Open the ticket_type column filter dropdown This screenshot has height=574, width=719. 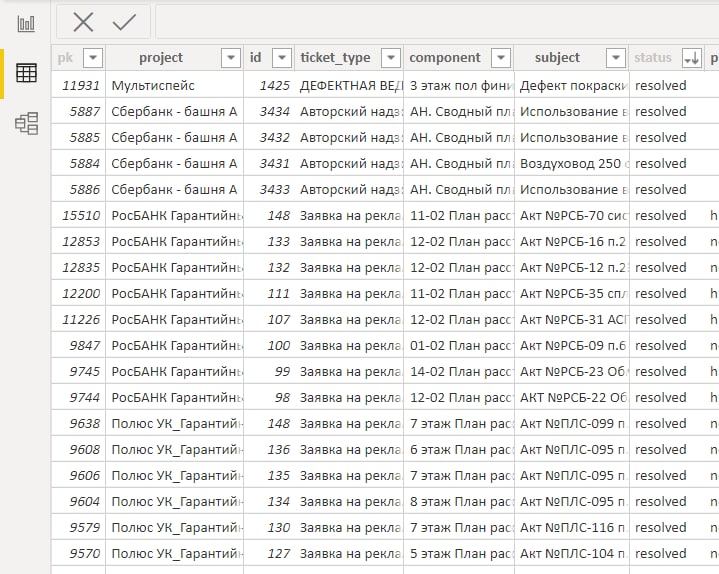point(391,58)
